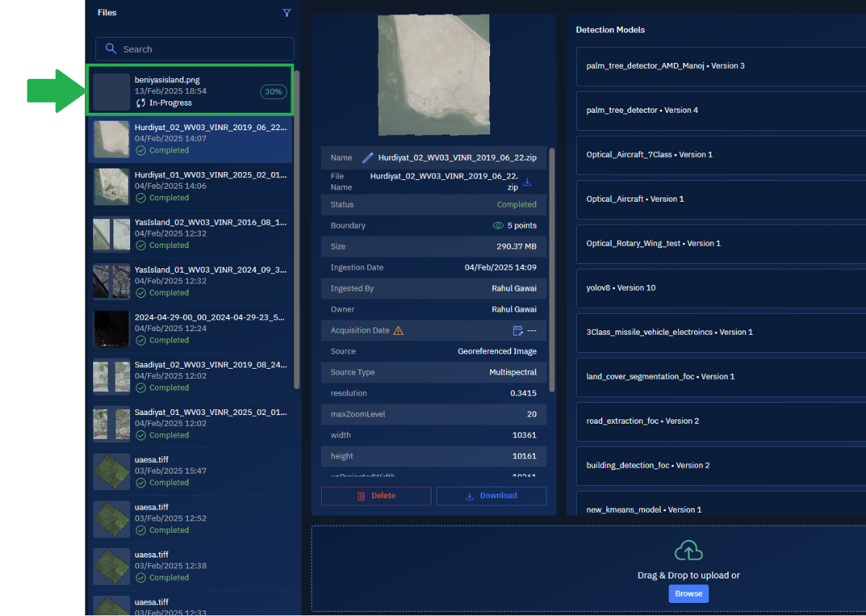This screenshot has height=616, width=866.
Task: Click the 30% progress indicator on beniyasisland.png
Action: 273,92
